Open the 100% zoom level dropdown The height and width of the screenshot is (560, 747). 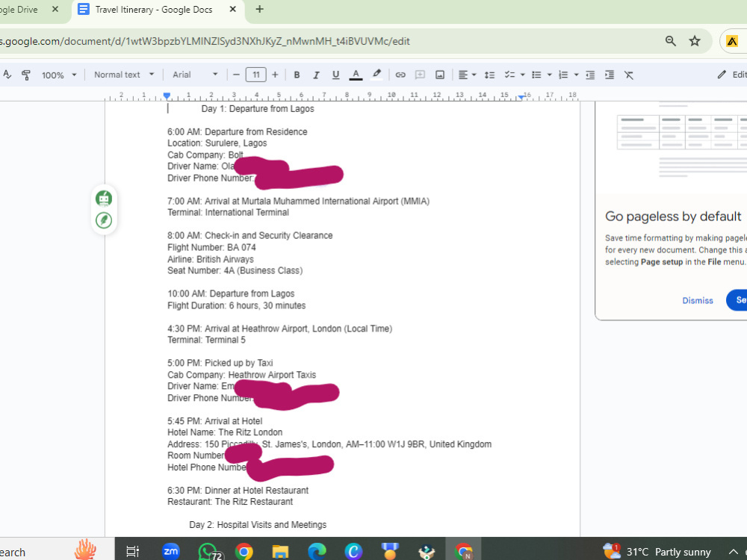click(58, 75)
